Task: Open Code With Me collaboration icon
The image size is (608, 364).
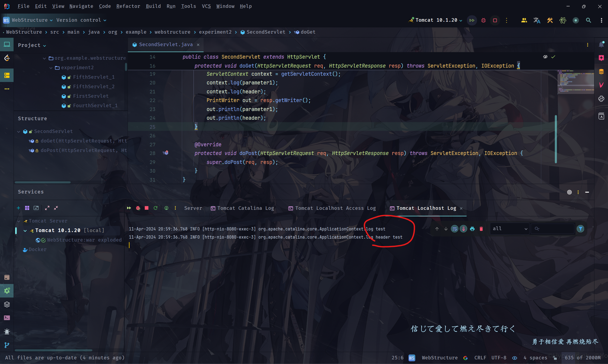Action: (524, 20)
